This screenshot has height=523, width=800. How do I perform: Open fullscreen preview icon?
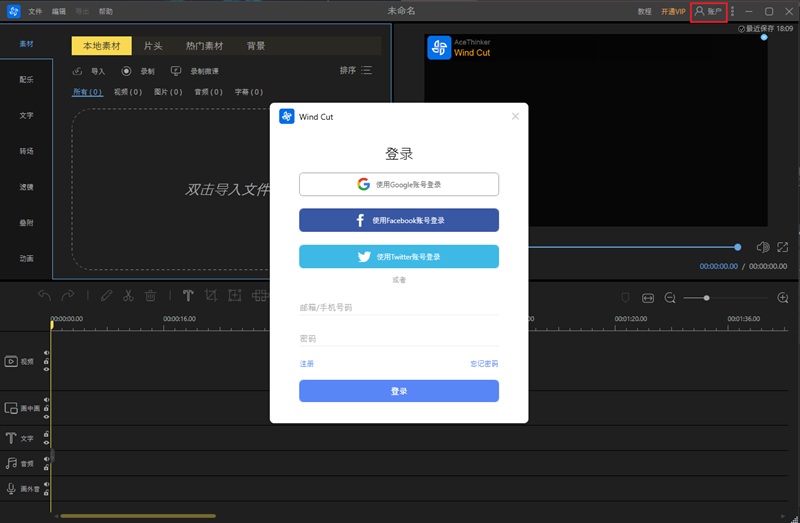[782, 247]
